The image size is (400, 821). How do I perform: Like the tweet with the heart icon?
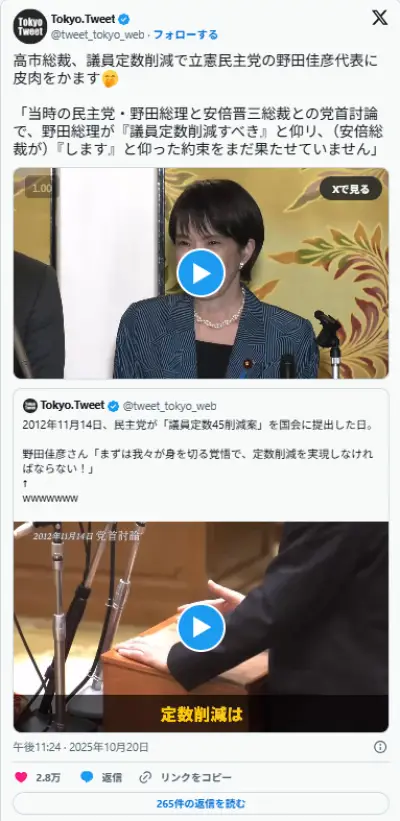(21, 778)
